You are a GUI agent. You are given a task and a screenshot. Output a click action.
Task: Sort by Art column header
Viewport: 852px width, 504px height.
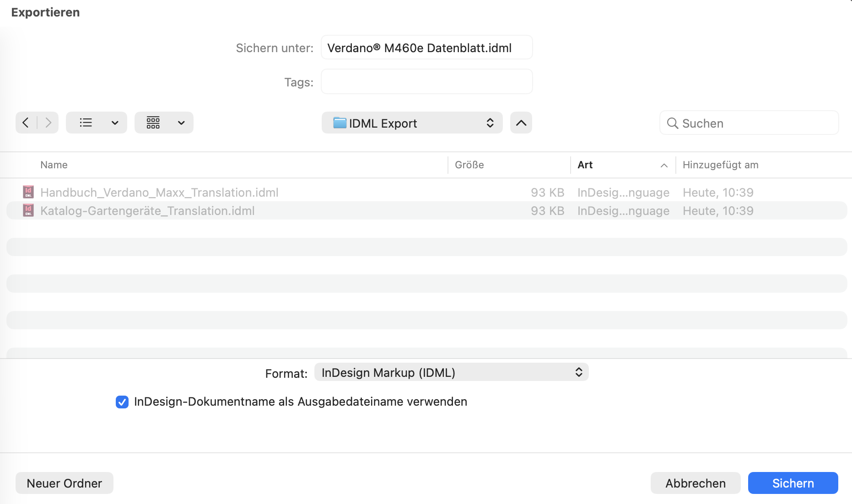pyautogui.click(x=585, y=165)
